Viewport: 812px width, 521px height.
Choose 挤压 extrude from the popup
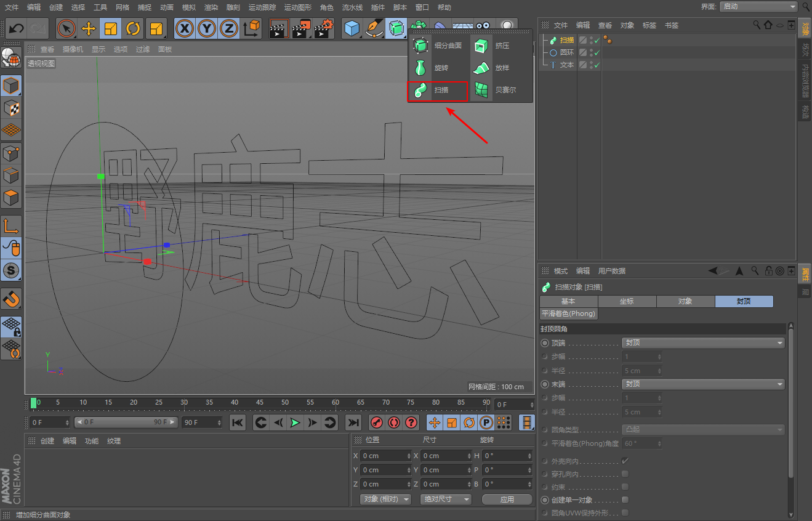tap(500, 46)
